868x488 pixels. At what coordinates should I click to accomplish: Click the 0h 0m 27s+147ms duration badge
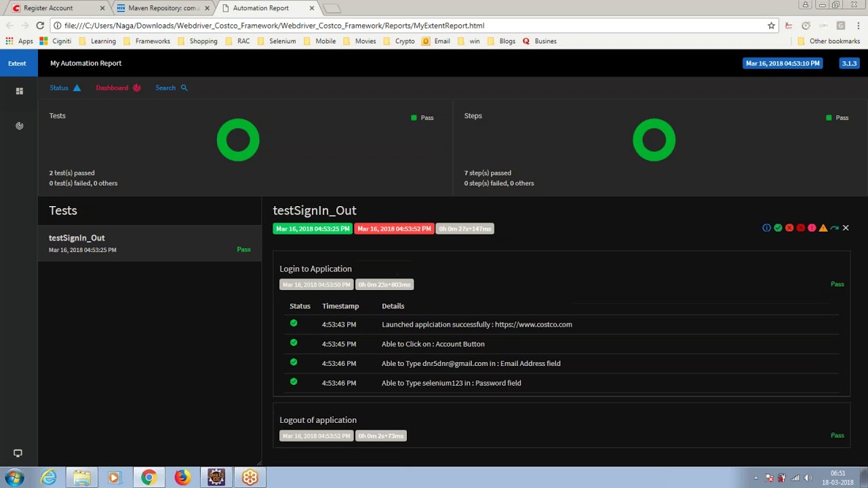coord(465,228)
